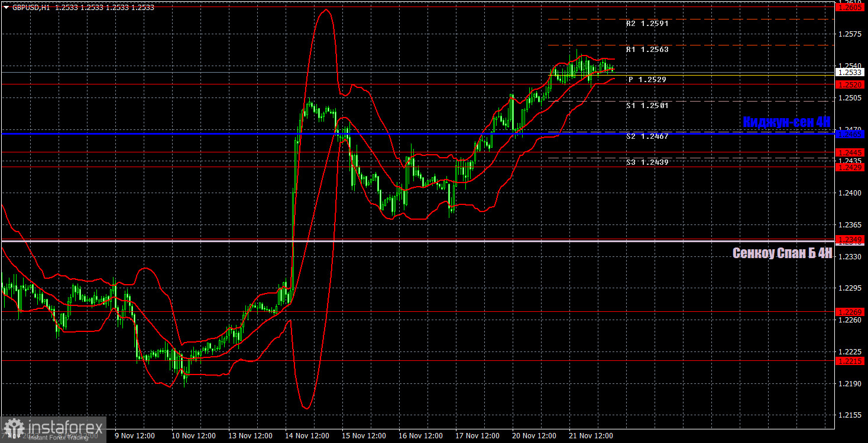Click the S1 1.2501 pivot label
The width and height of the screenshot is (868, 443).
click(647, 106)
